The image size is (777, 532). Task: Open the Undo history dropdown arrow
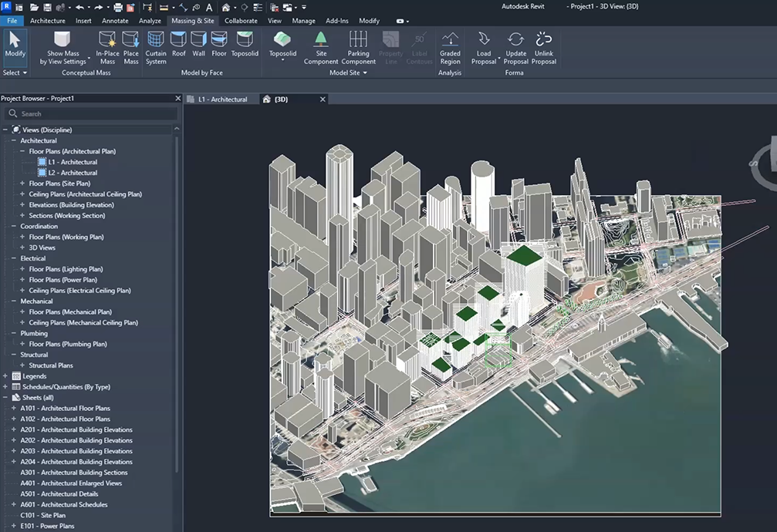click(x=90, y=7)
